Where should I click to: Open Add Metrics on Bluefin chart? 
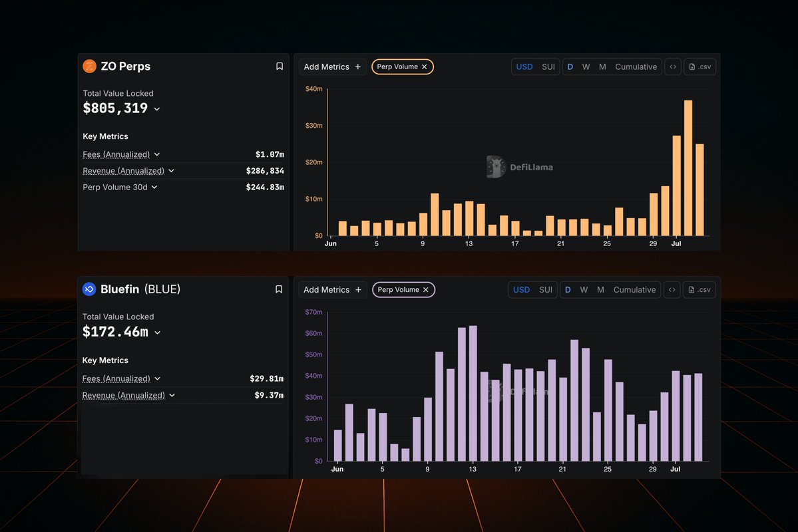click(x=332, y=290)
